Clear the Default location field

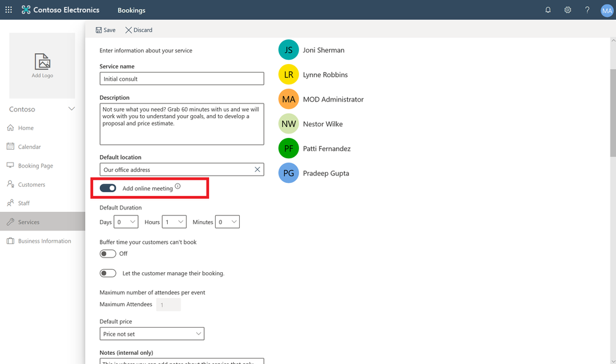(257, 169)
